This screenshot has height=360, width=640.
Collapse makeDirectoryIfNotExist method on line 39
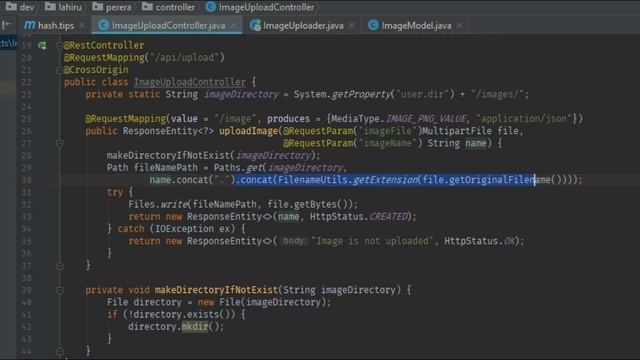60,290
